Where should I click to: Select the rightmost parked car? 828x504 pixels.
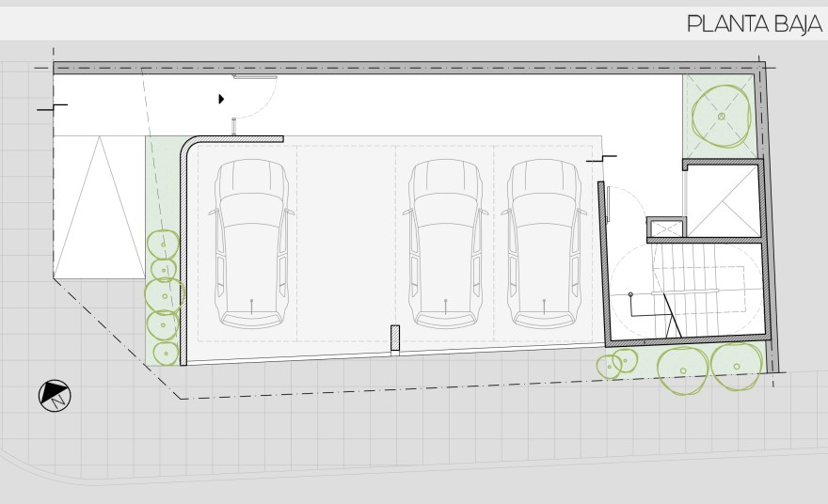pos(544,243)
